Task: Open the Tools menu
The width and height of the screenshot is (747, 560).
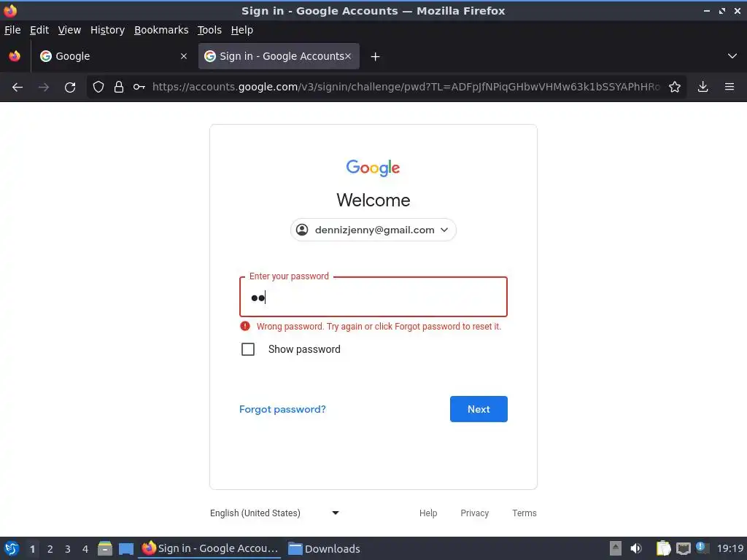Action: click(209, 30)
